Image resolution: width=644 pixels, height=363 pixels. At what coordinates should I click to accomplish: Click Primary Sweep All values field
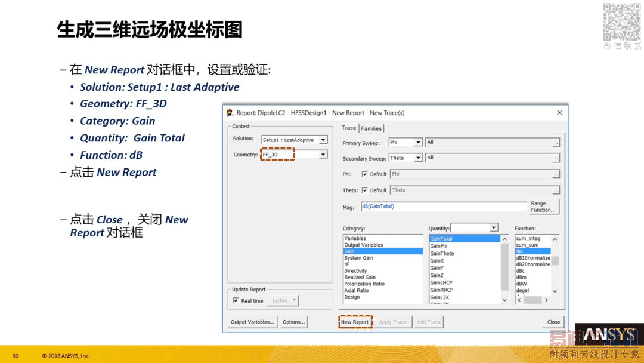(x=490, y=142)
